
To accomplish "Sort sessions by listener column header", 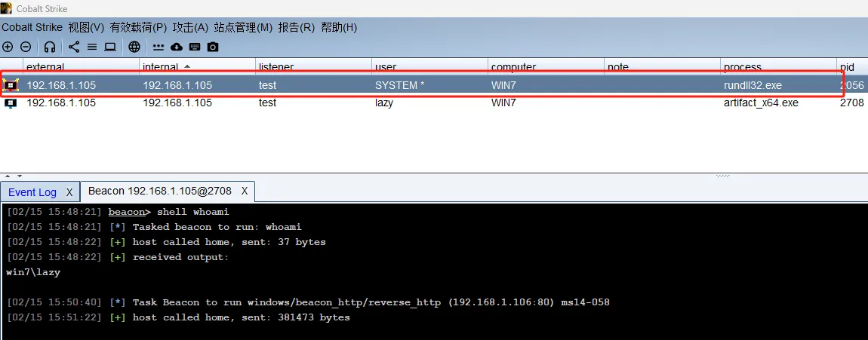I will click(313, 66).
